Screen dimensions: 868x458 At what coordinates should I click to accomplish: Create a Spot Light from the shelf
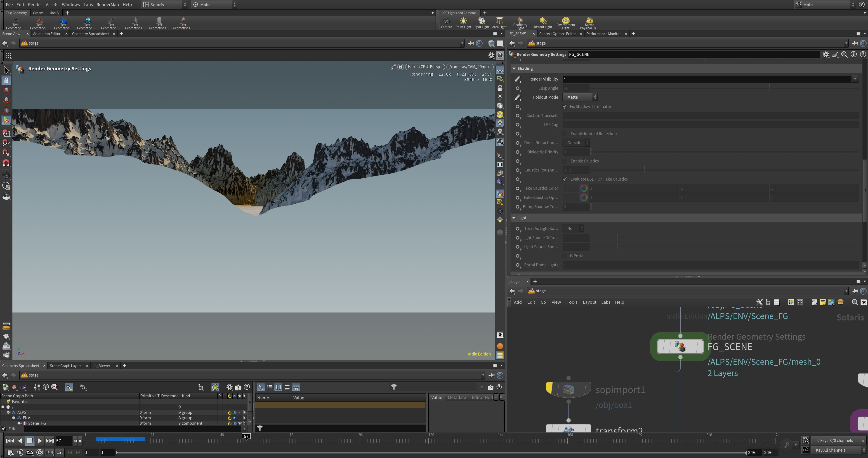(x=481, y=22)
